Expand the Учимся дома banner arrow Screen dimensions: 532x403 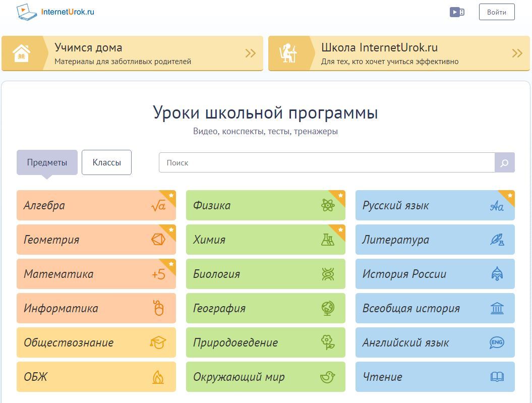point(251,53)
